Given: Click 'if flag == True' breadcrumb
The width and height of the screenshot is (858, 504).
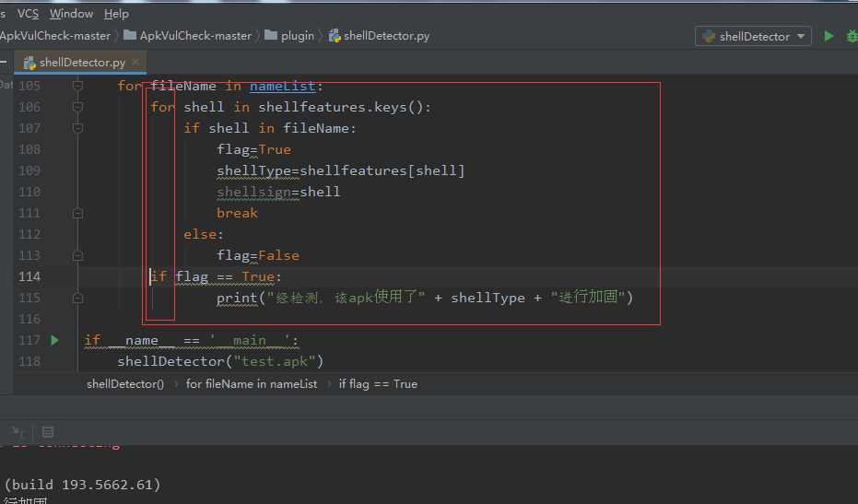Looking at the screenshot, I should (378, 384).
